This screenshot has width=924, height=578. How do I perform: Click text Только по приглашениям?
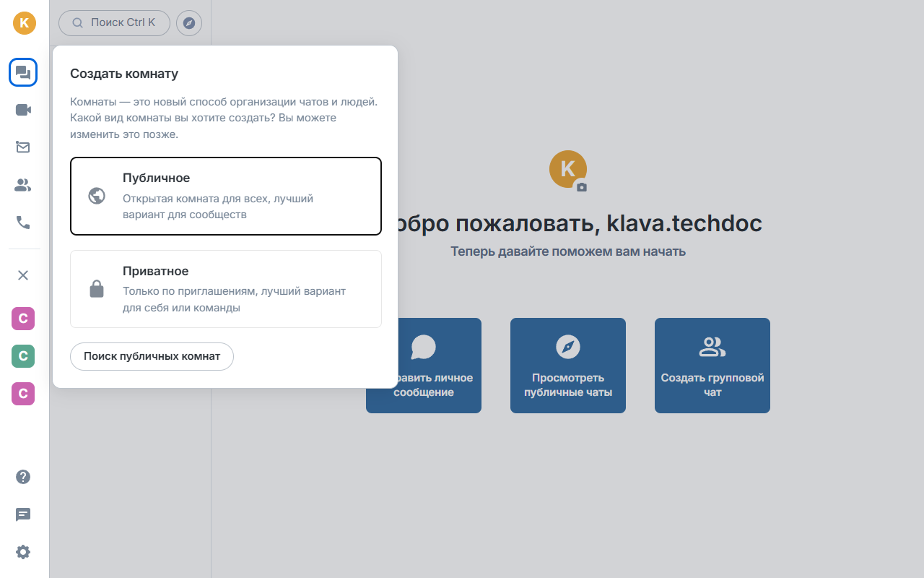pos(190,291)
